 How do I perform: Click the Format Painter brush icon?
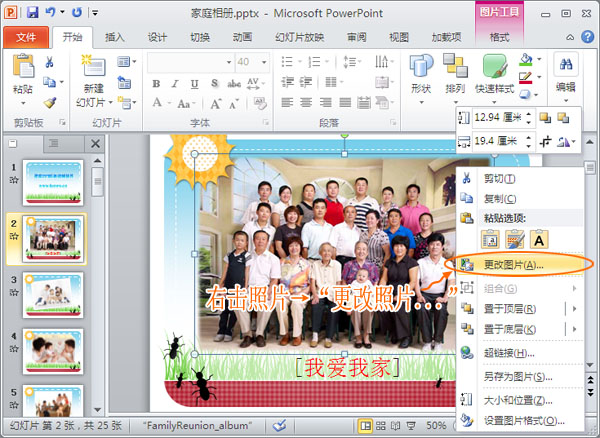pyautogui.click(x=50, y=103)
